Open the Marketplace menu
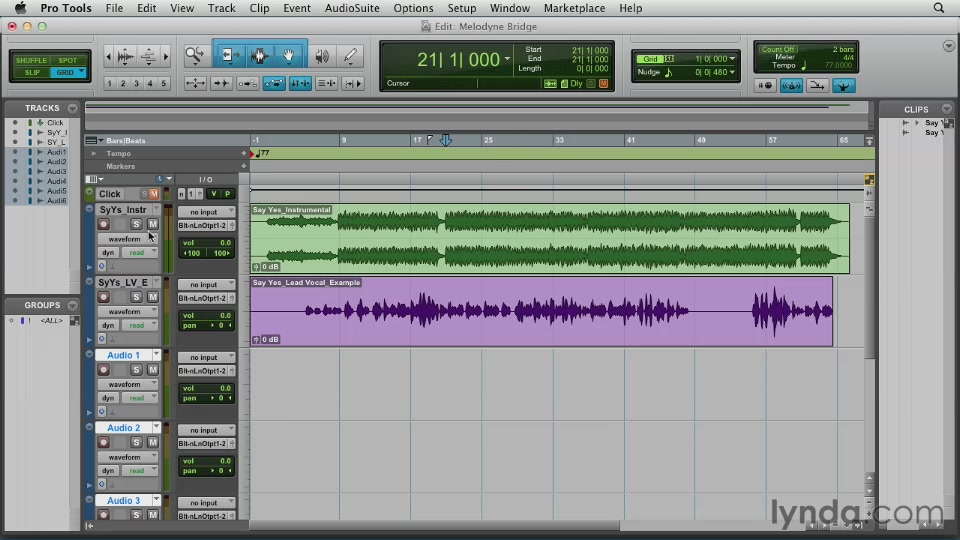 [x=574, y=8]
